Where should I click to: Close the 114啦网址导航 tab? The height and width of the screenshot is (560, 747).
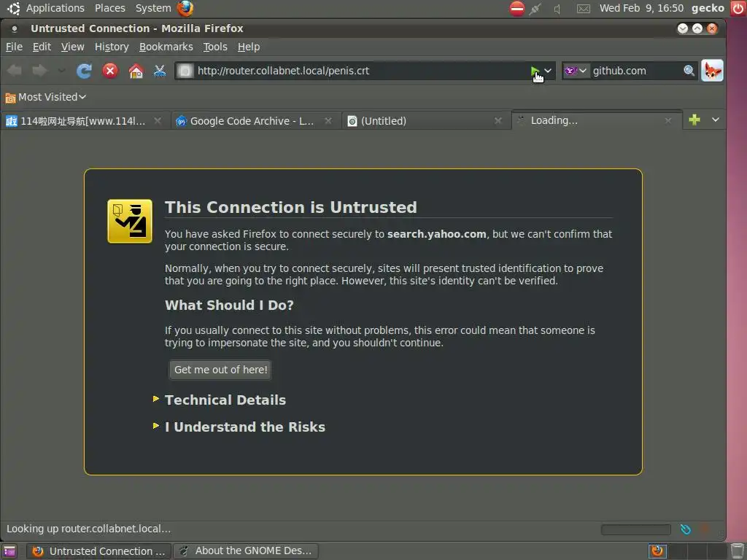point(158,121)
